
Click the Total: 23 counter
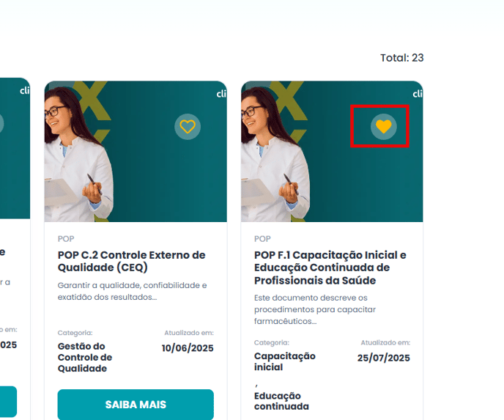click(x=401, y=58)
